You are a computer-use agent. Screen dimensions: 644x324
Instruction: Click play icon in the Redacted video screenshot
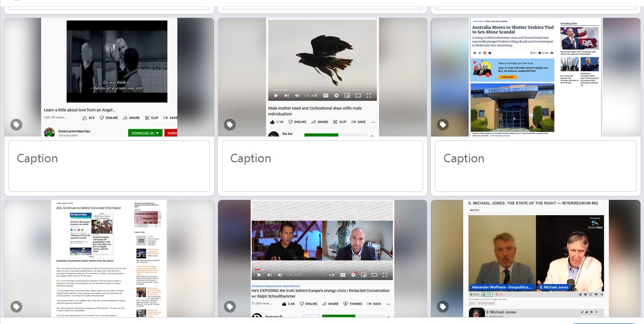click(259, 275)
